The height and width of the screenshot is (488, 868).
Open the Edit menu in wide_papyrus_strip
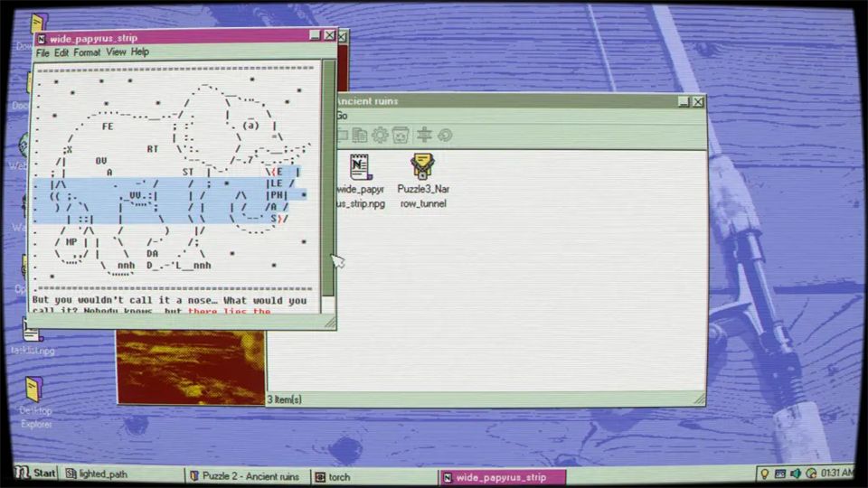61,53
